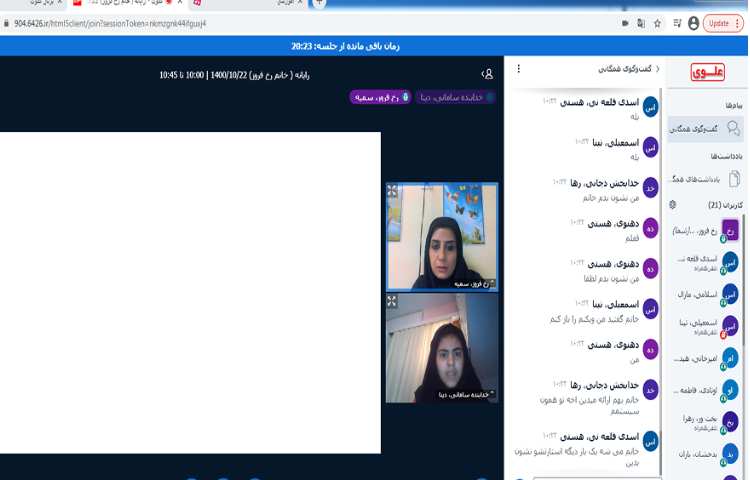Open the chat options three-dot menu
The image size is (750, 480).
(518, 69)
